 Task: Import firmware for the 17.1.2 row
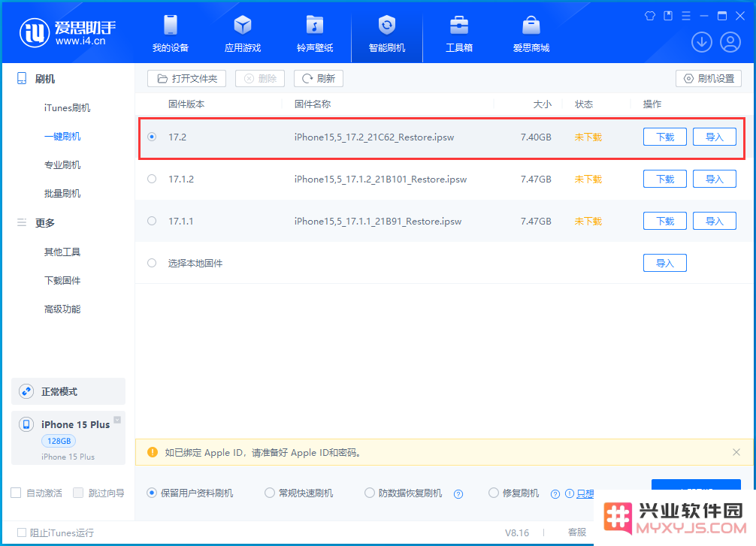pos(715,179)
